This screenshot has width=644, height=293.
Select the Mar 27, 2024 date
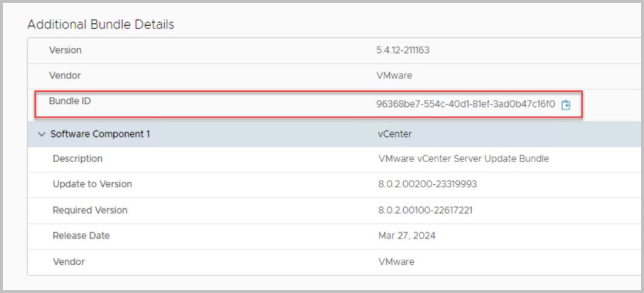[x=407, y=236]
